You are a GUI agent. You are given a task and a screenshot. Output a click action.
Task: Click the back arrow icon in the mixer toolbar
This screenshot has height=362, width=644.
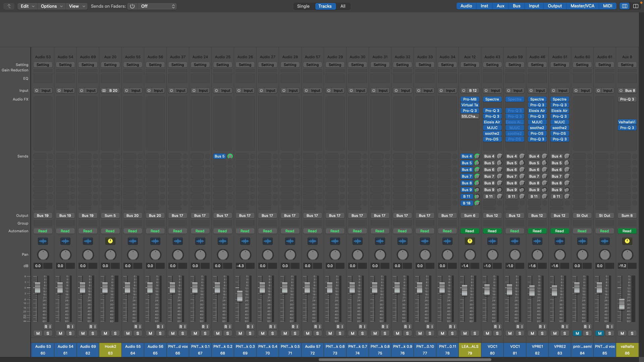click(x=9, y=6)
